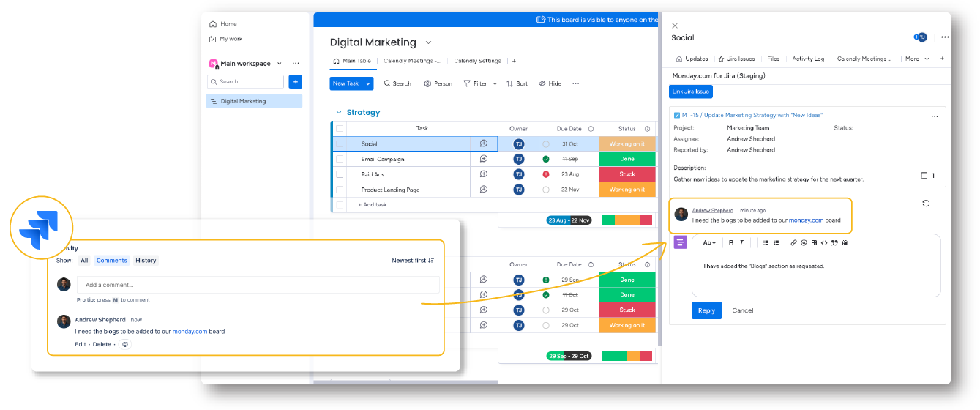Open text style Aa dropdown in editor
The height and width of the screenshot is (410, 980).
[x=709, y=242]
